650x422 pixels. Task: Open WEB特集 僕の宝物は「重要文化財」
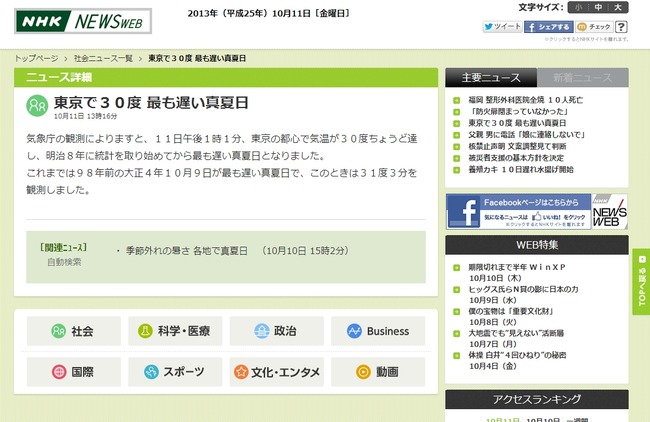[x=511, y=311]
